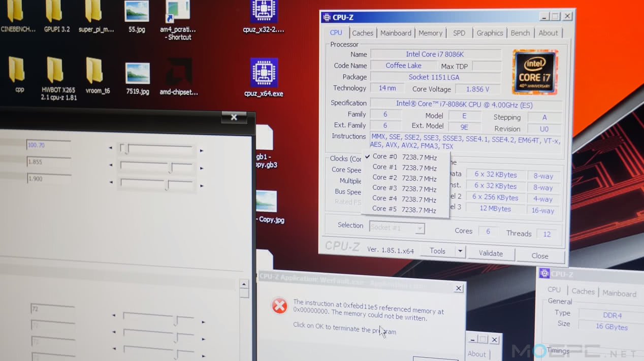644x361 pixels.
Task: Click the 100.70 input field
Action: [48, 145]
